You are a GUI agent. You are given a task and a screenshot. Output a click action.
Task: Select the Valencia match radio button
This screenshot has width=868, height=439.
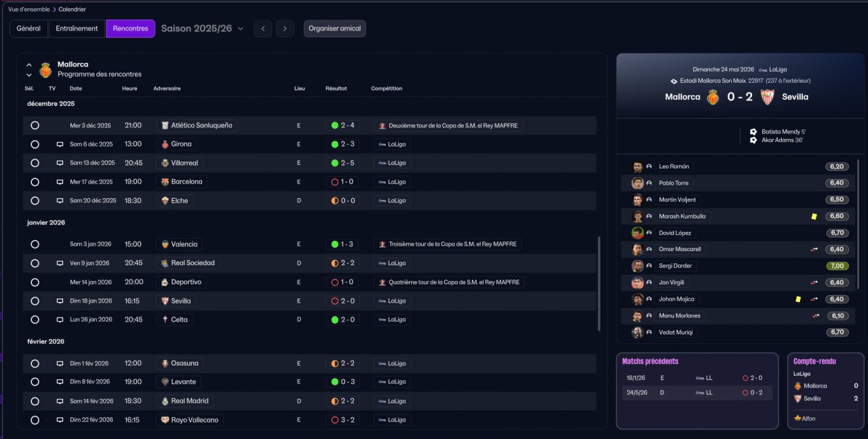click(x=35, y=244)
